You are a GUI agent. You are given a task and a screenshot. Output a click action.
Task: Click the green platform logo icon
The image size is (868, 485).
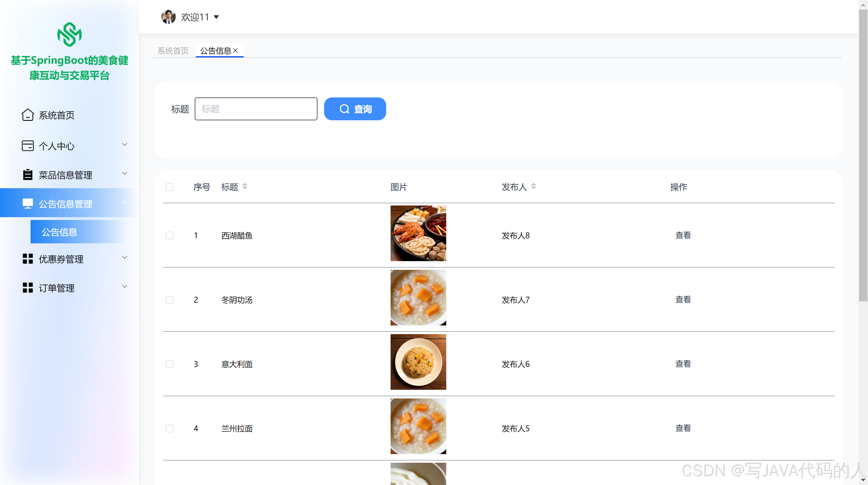70,35
